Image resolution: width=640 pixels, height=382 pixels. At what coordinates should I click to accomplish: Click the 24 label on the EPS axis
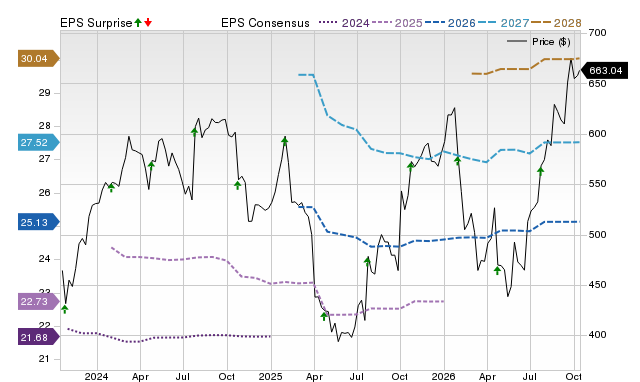click(x=44, y=259)
